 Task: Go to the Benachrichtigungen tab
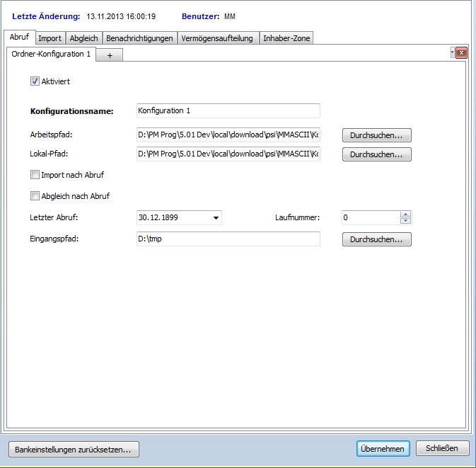tap(139, 38)
